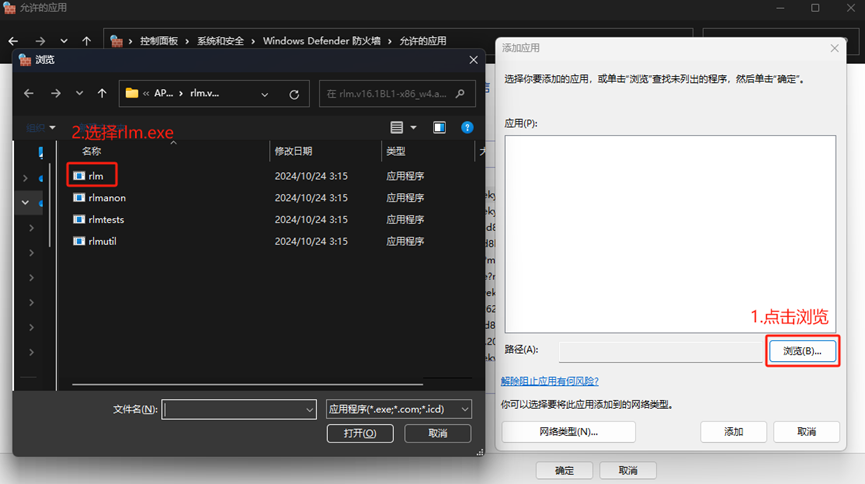Go back in 允许的应用 window
The width and height of the screenshot is (865, 484).
13,41
